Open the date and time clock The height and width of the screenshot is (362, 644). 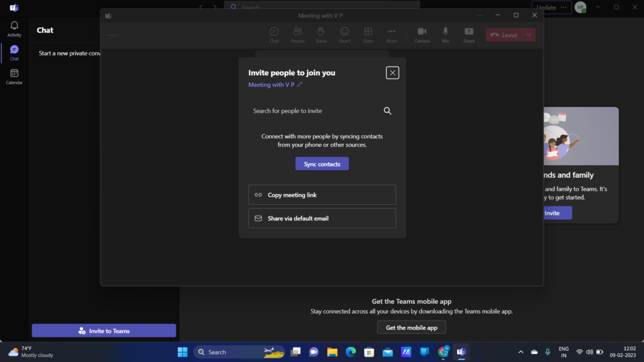[623, 352]
